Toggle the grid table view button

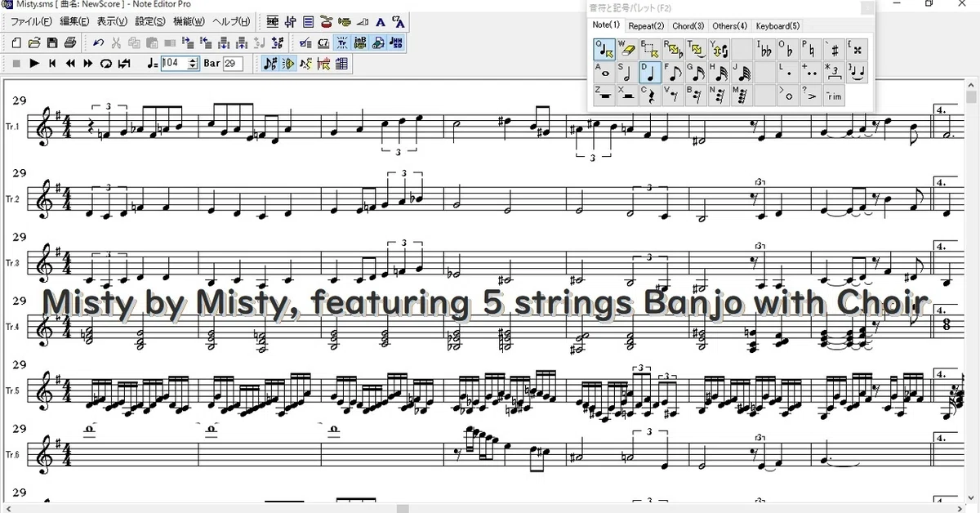pos(341,63)
